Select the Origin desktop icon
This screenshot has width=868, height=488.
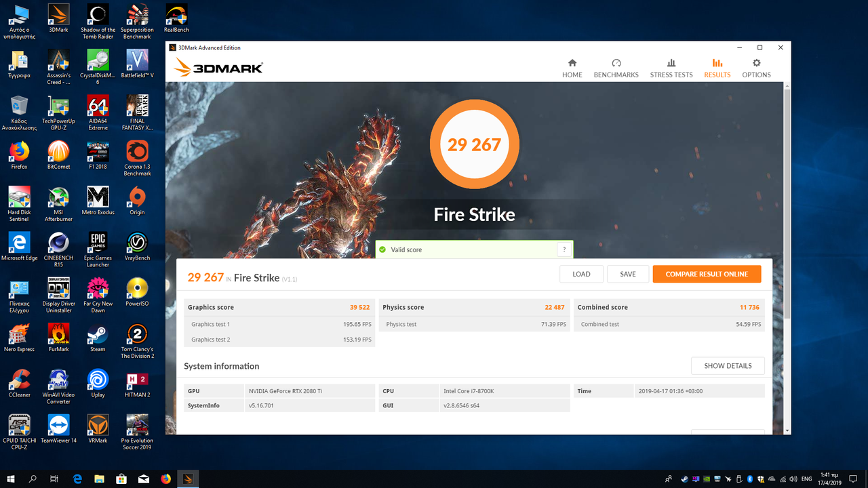point(137,201)
